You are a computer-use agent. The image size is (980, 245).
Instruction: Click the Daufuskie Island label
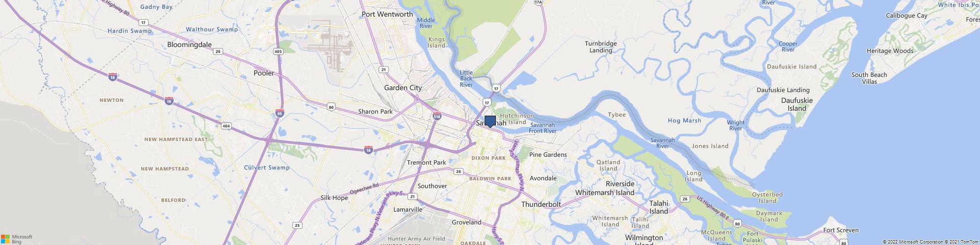pyautogui.click(x=797, y=104)
